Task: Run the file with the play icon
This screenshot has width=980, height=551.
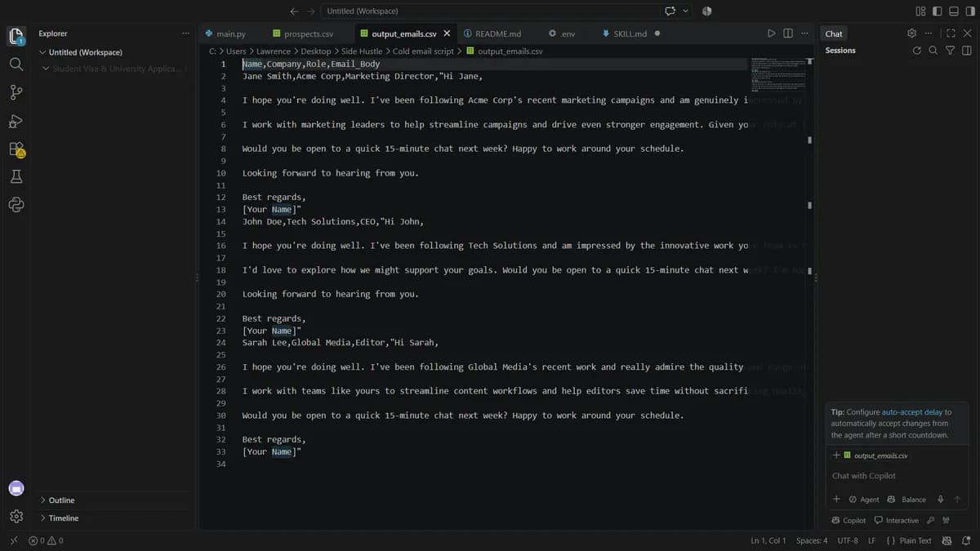Action: [772, 33]
